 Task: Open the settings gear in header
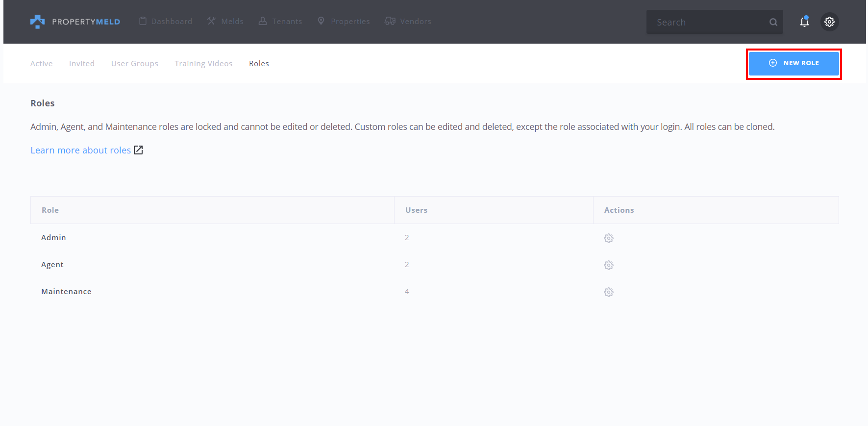[x=829, y=22]
